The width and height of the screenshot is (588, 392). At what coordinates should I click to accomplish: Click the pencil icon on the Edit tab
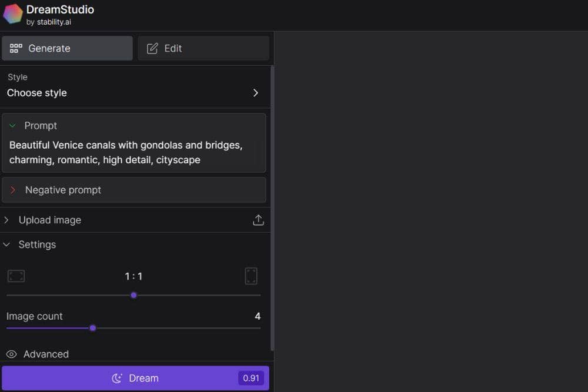pyautogui.click(x=151, y=48)
